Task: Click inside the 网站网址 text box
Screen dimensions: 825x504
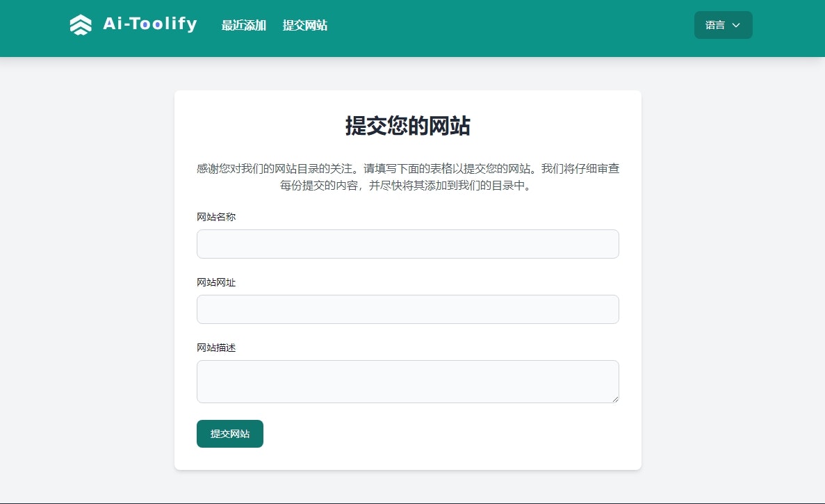Action: pyautogui.click(x=407, y=309)
